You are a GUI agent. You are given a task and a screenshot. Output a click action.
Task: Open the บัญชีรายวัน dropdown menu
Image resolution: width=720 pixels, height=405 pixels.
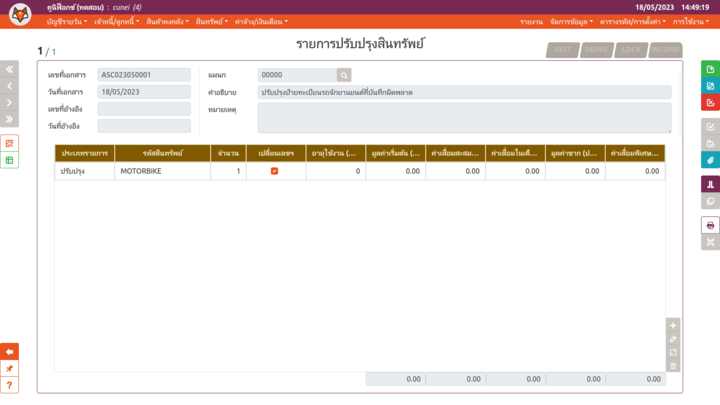67,22
